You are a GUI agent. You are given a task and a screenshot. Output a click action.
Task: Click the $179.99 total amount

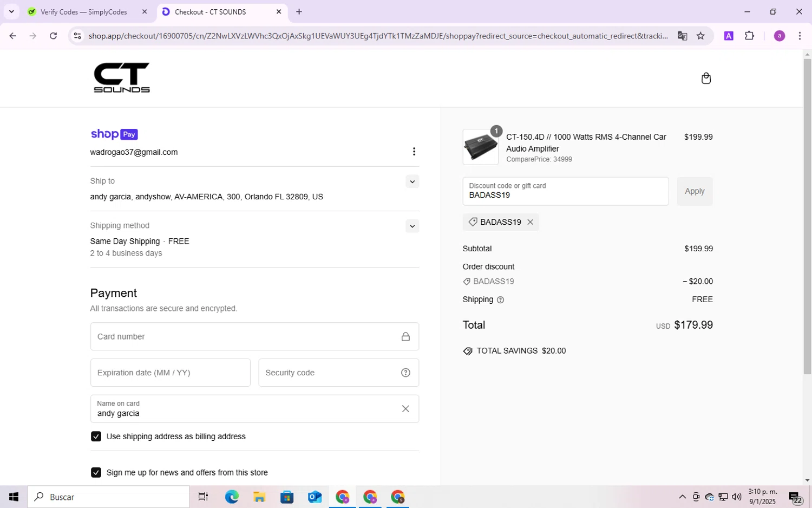point(693,325)
